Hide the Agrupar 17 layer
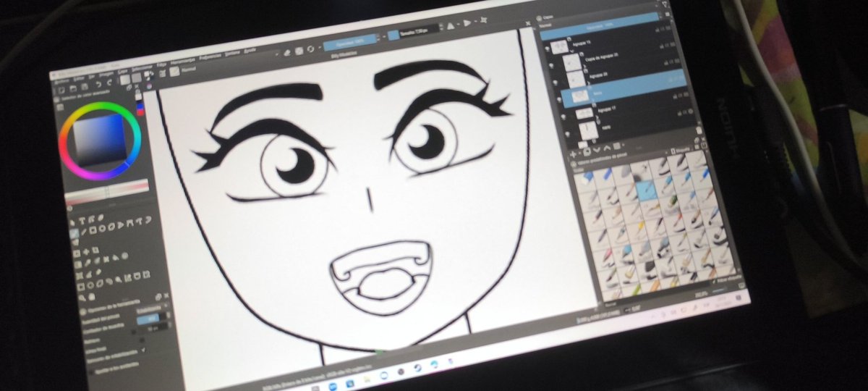Viewport: 868px width, 391px height. (563, 117)
